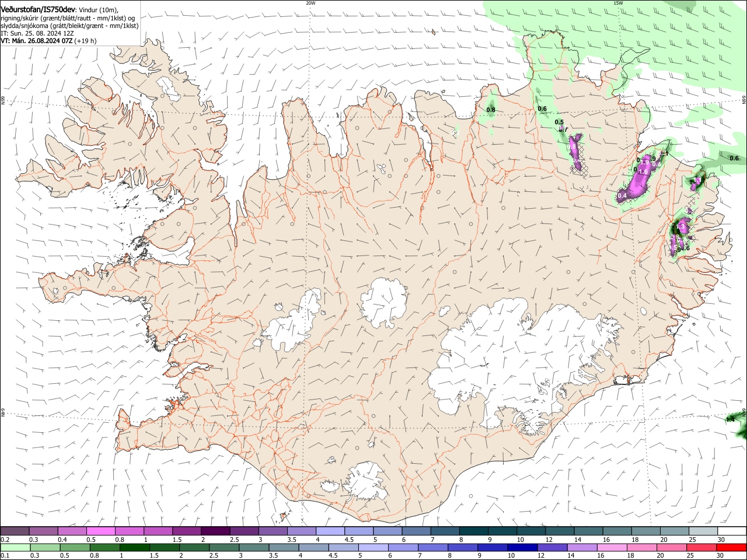The image size is (747, 560).
Task: Click the 1.4 value at the right map edge
Action: (x=729, y=419)
